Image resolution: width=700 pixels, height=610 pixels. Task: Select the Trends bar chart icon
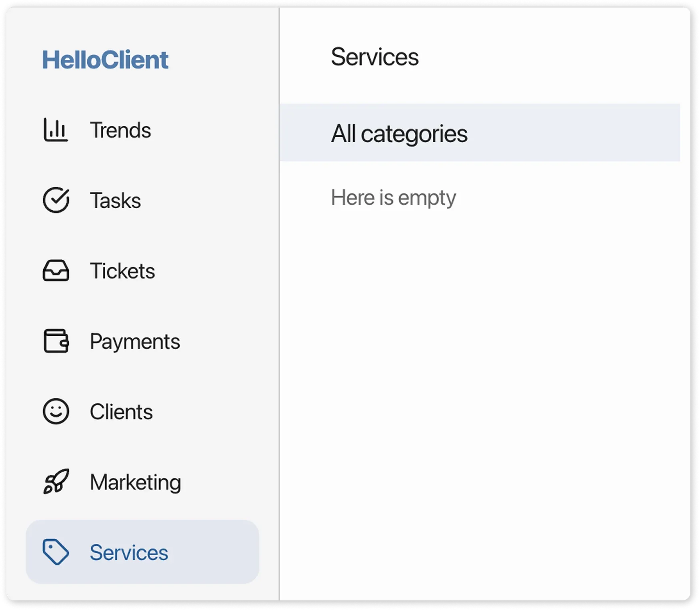pyautogui.click(x=56, y=130)
